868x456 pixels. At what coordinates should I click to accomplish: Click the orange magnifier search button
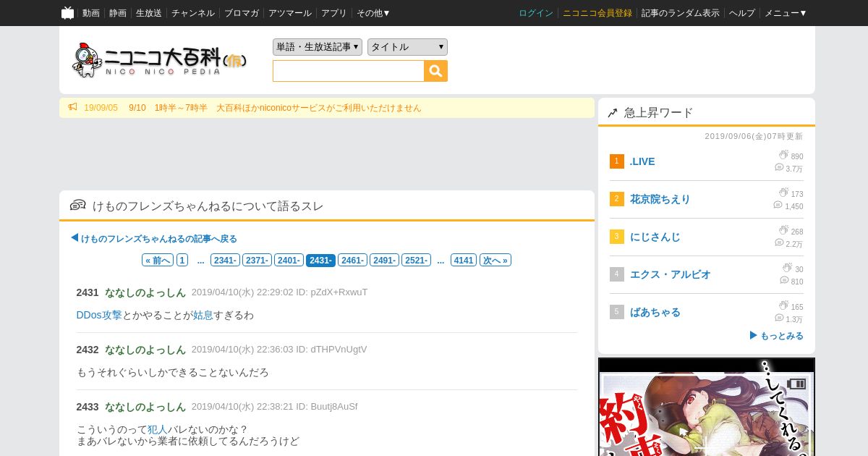[435, 71]
